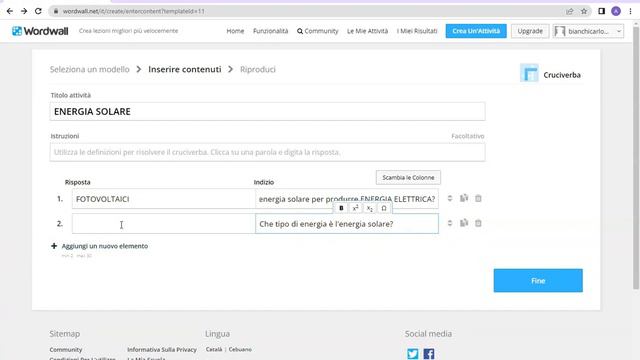Click the clue field about ENERGIA ELETTRICA

click(347, 199)
